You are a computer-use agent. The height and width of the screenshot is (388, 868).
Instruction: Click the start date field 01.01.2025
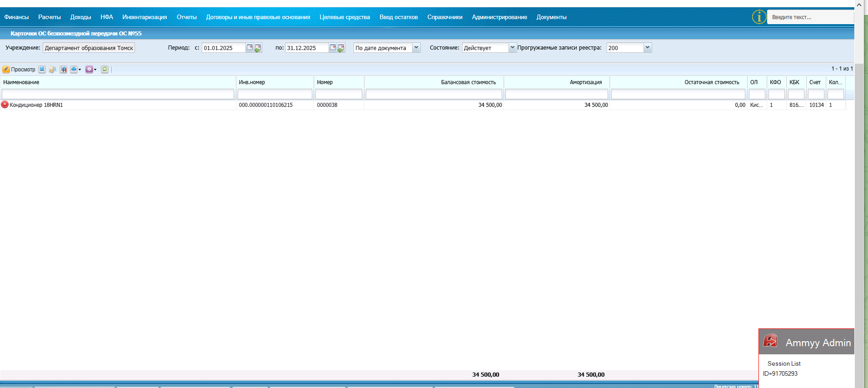pos(224,48)
